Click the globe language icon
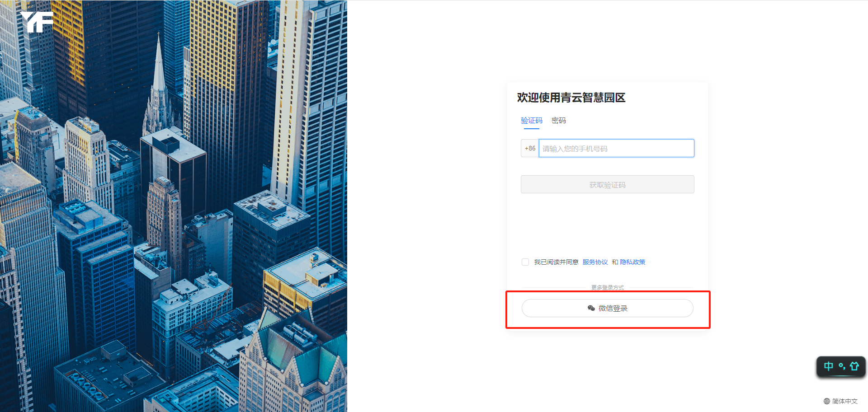The height and width of the screenshot is (412, 868). tap(826, 401)
